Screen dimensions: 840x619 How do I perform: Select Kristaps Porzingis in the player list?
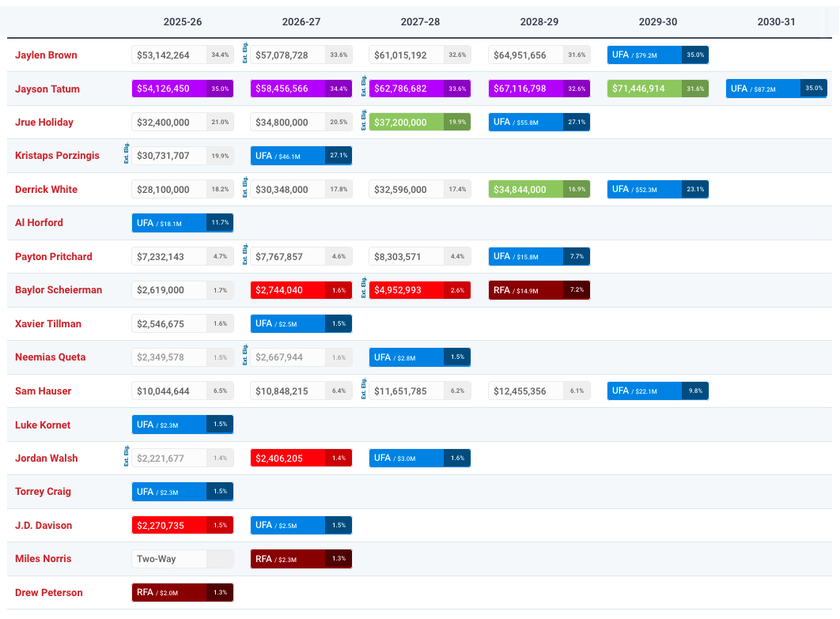click(x=57, y=156)
